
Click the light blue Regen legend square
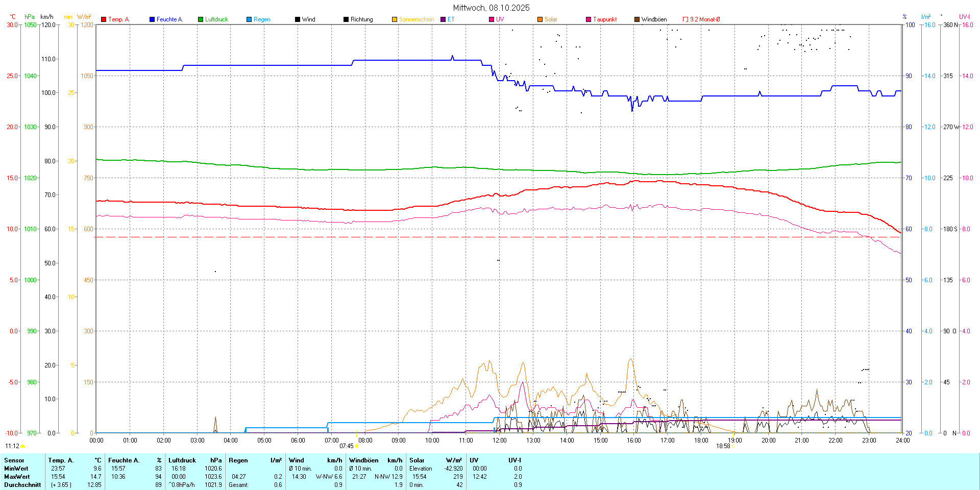(249, 19)
